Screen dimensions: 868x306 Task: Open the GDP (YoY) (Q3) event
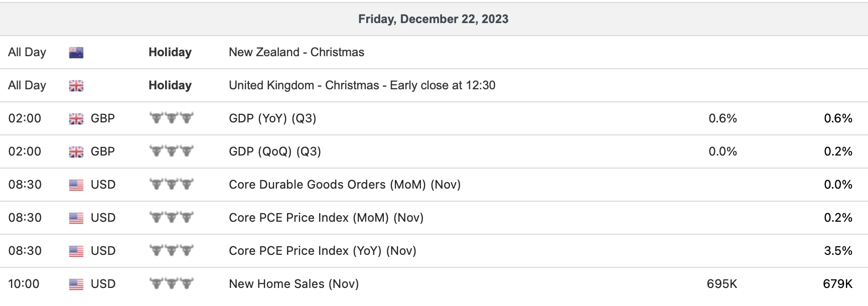pyautogui.click(x=272, y=118)
